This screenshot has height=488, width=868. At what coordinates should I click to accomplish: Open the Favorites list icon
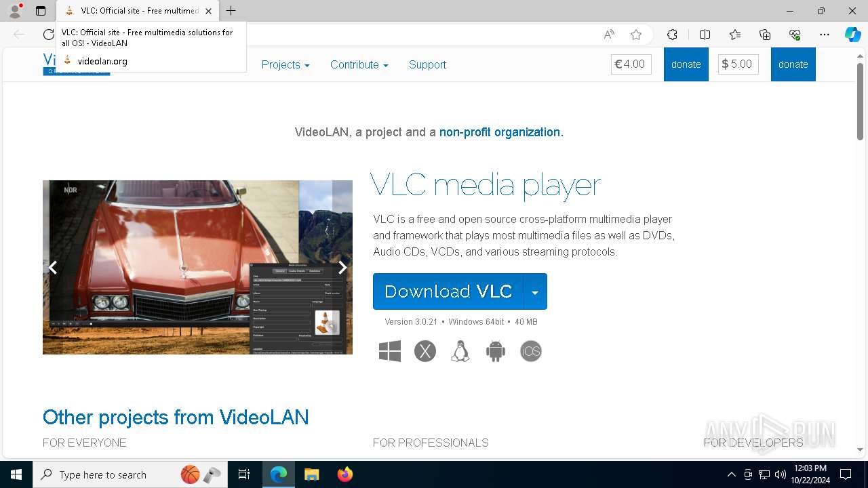coord(735,35)
